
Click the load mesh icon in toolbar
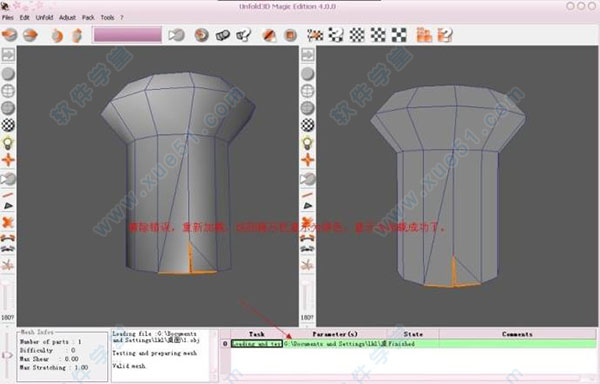[10, 35]
